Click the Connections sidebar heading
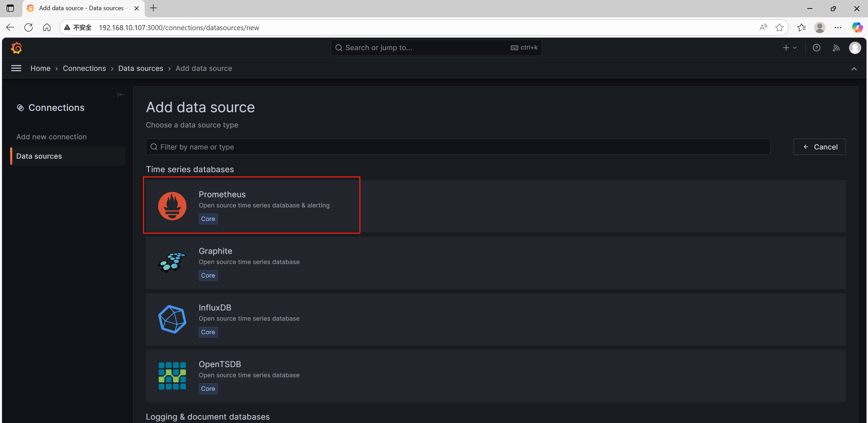 pos(56,108)
